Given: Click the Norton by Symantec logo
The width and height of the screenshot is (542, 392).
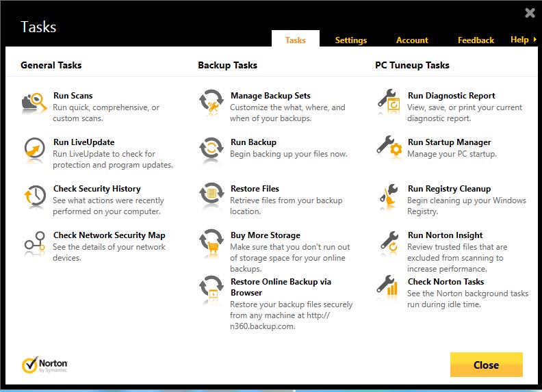Looking at the screenshot, I should (x=44, y=365).
